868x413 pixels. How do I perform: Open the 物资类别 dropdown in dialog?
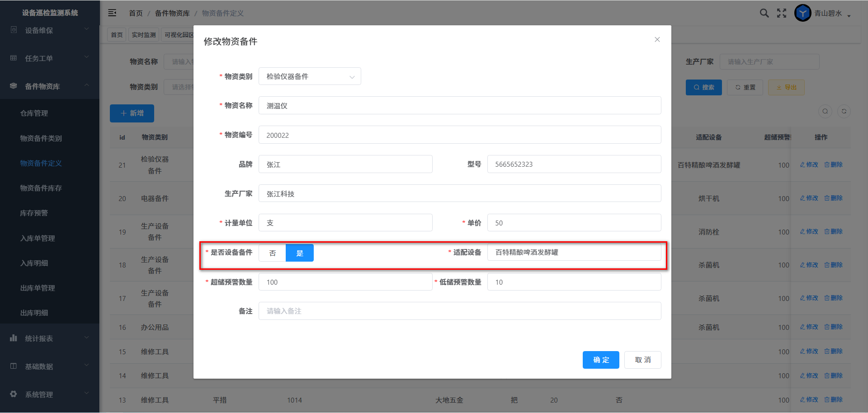click(310, 76)
